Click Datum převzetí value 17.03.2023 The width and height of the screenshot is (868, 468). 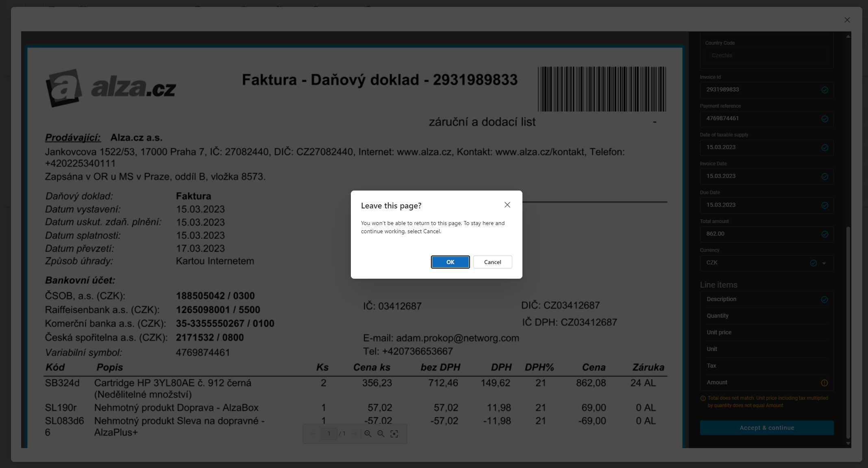pos(200,248)
